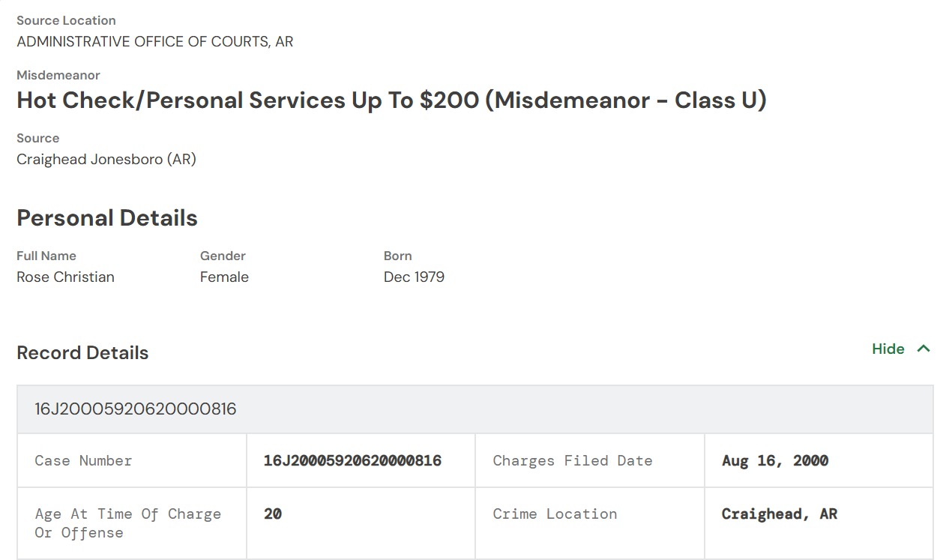Click the Female gender value
The height and width of the screenshot is (560, 937).
[x=224, y=277]
